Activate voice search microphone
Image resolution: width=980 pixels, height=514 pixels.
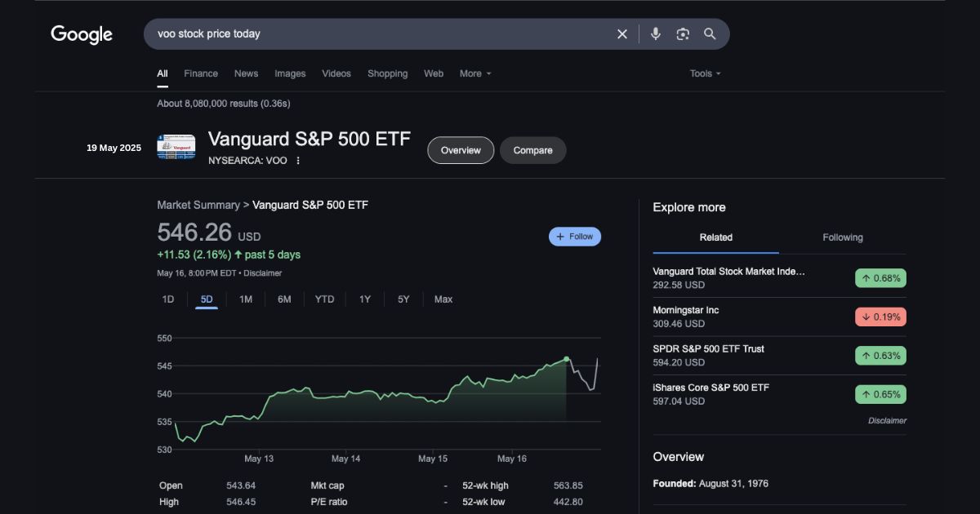pyautogui.click(x=655, y=33)
